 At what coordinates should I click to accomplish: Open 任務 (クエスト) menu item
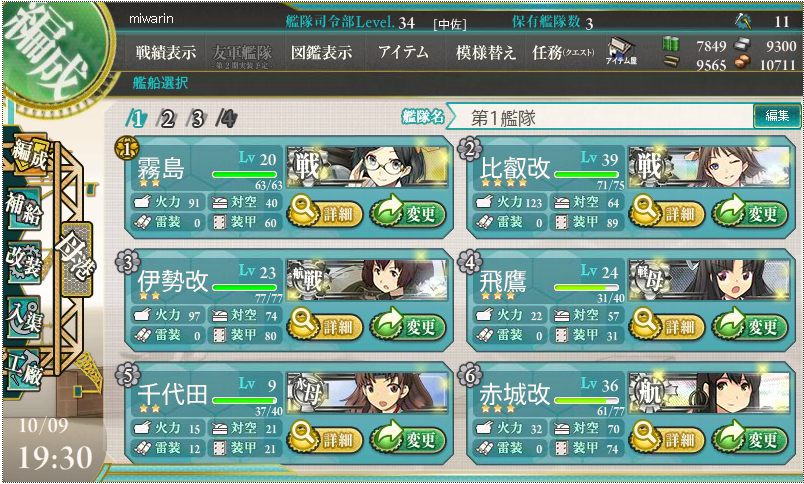(563, 52)
